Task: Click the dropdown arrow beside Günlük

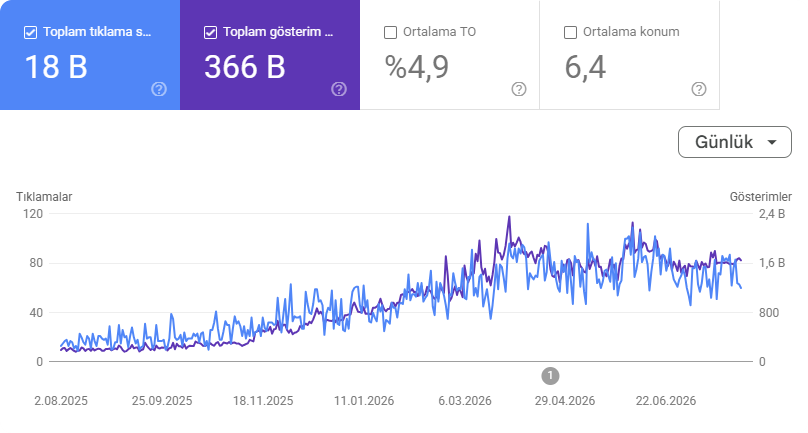Action: 771,142
